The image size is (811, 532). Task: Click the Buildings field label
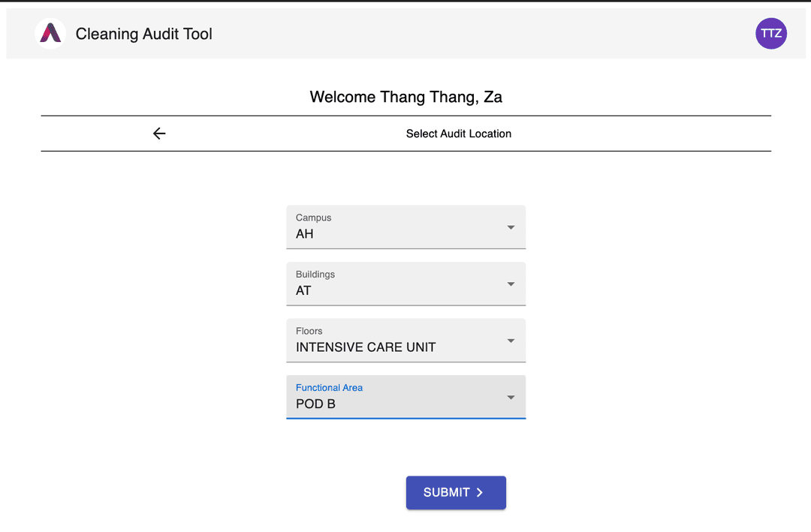coord(315,274)
